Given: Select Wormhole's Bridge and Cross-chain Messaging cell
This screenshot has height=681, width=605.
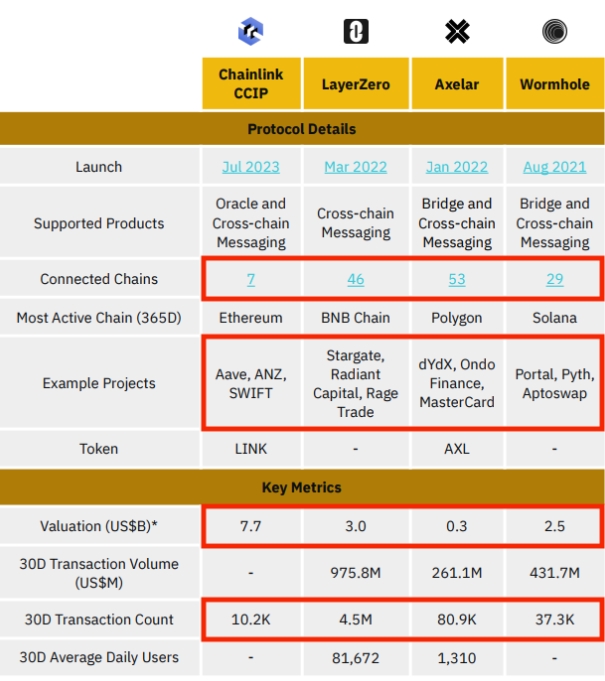Looking at the screenshot, I should (555, 223).
